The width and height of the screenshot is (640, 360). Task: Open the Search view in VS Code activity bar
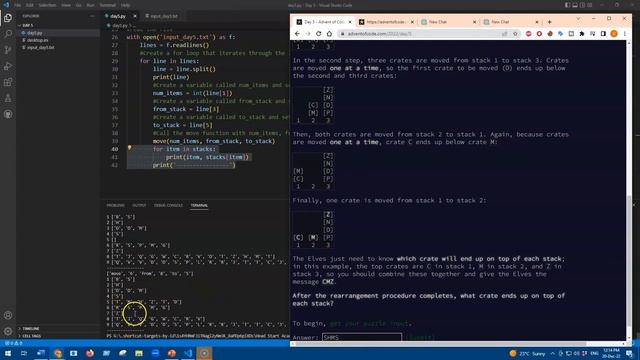pos(8,34)
